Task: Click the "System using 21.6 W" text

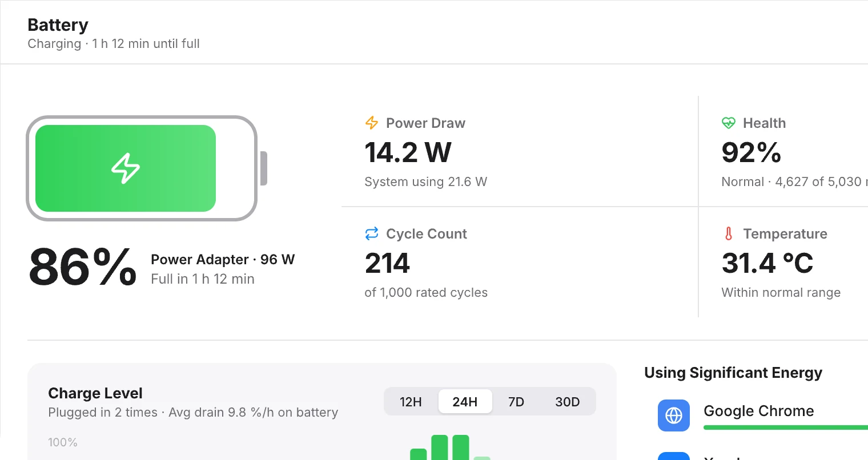Action: coord(425,182)
